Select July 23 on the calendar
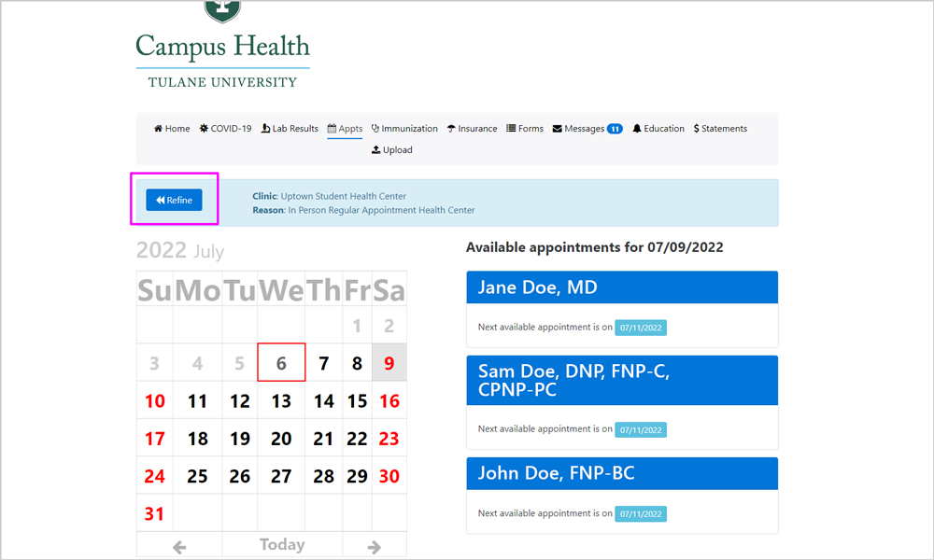The width and height of the screenshot is (934, 560). tap(389, 438)
